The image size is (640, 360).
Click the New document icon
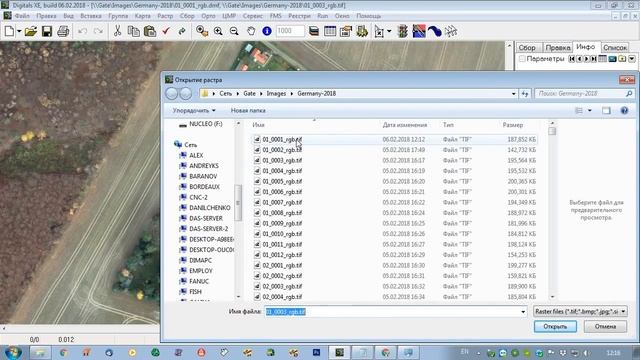9,31
